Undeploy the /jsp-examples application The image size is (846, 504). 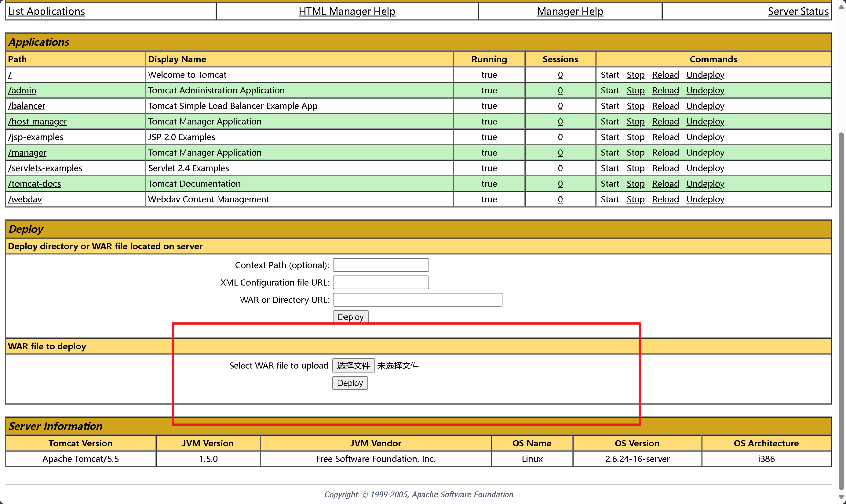click(705, 137)
